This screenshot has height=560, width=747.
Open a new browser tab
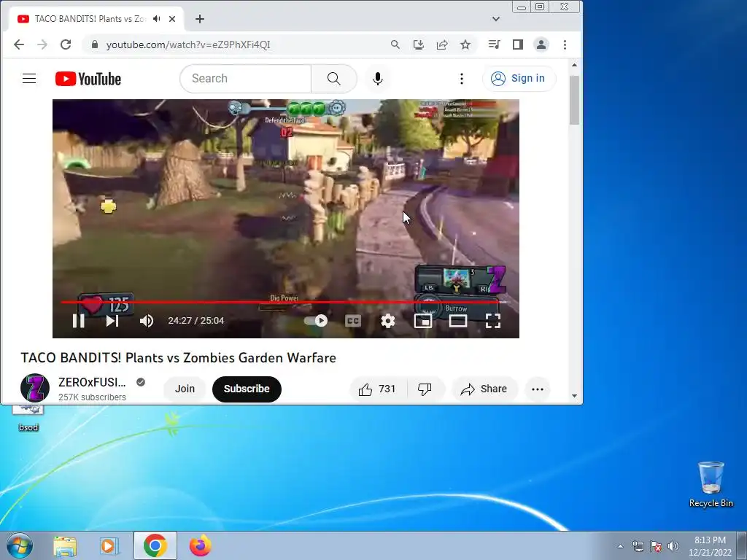(x=200, y=19)
